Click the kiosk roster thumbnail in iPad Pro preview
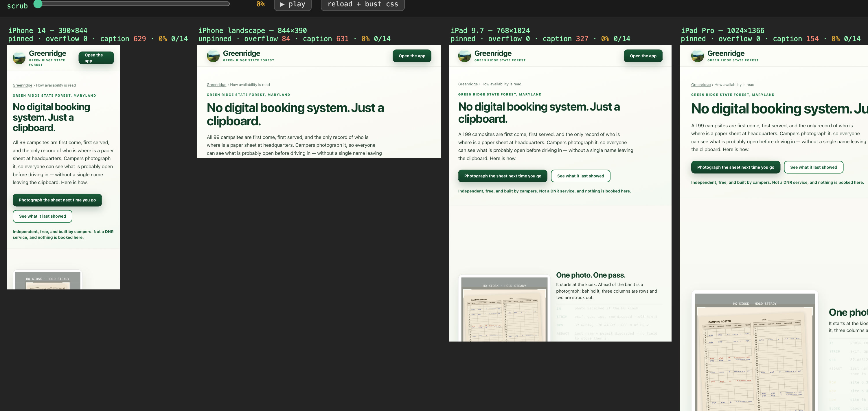The width and height of the screenshot is (868, 411). pos(755,351)
